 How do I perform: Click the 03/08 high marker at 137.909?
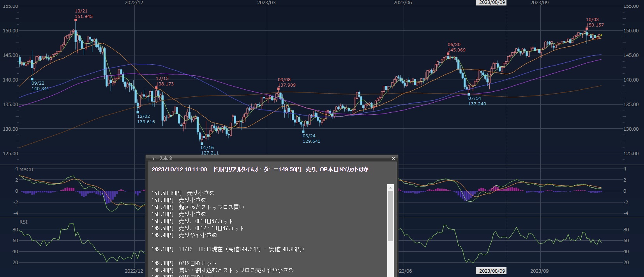279,89
